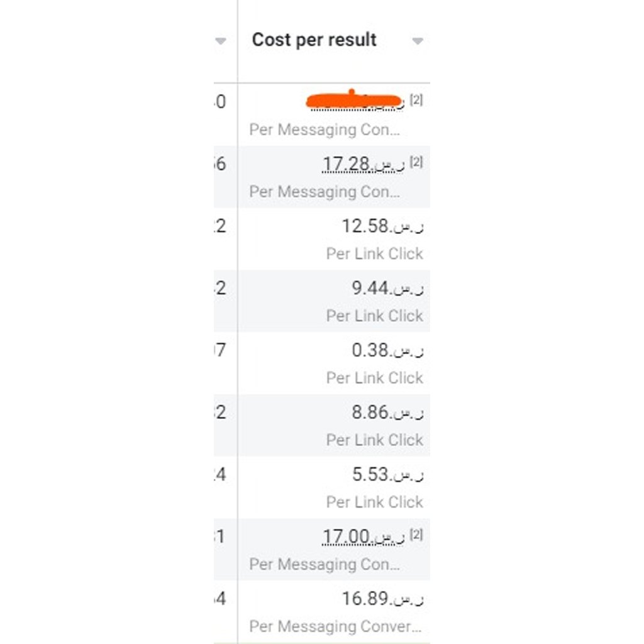Click the redacted cost value in first row
This screenshot has height=644, width=644.
[x=355, y=101]
